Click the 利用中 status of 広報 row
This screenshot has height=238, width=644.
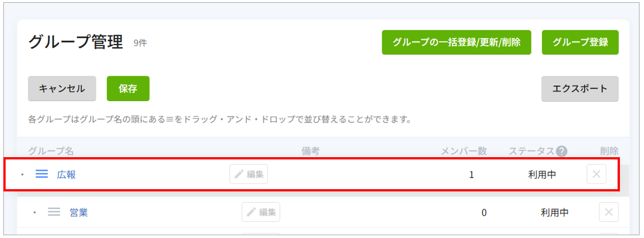tap(542, 175)
